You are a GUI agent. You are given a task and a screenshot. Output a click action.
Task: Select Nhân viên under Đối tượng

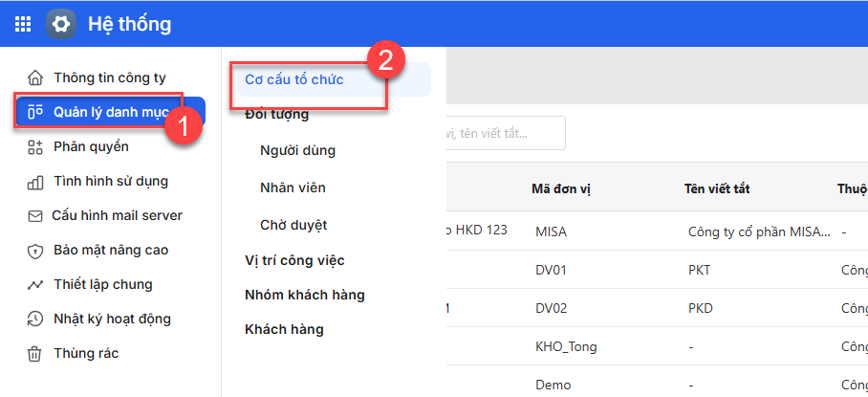click(x=293, y=188)
